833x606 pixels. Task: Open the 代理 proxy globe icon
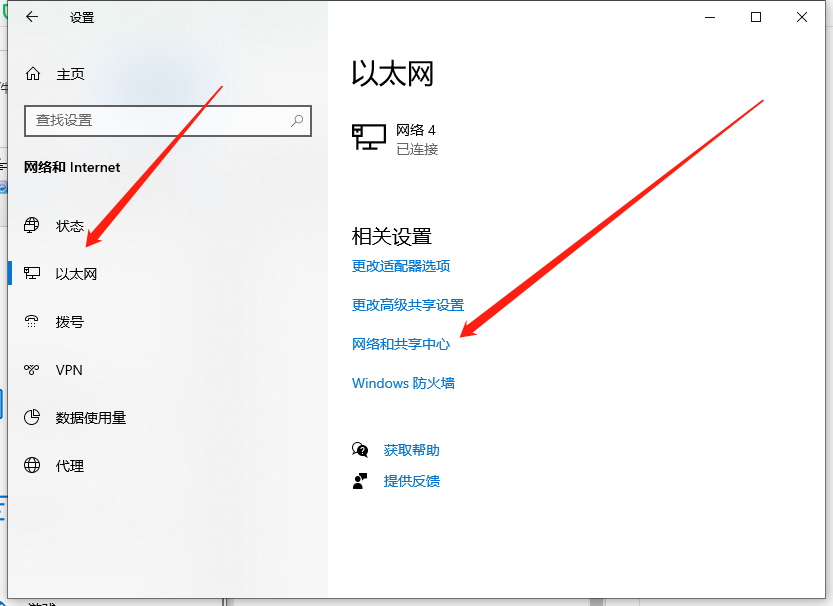click(x=33, y=466)
